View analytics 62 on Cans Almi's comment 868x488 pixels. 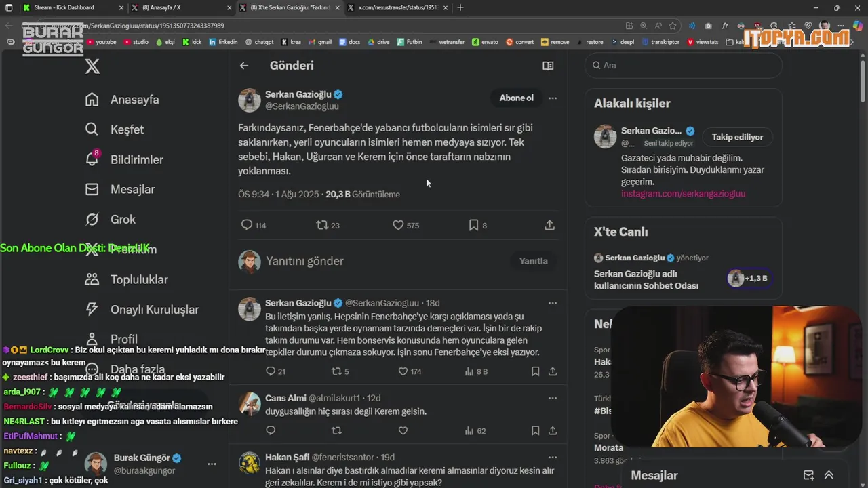pyautogui.click(x=475, y=430)
